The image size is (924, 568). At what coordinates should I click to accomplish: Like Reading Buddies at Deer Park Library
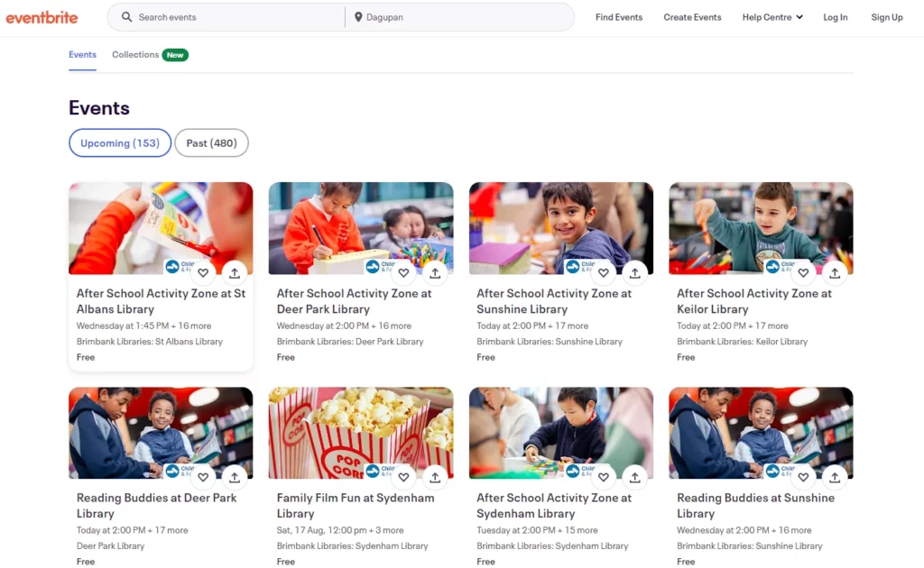click(203, 477)
